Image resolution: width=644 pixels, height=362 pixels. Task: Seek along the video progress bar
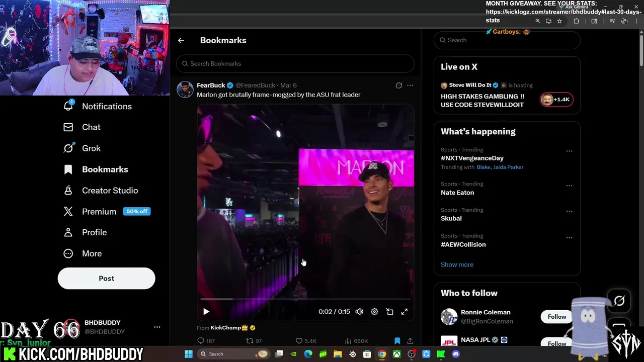pos(305,299)
